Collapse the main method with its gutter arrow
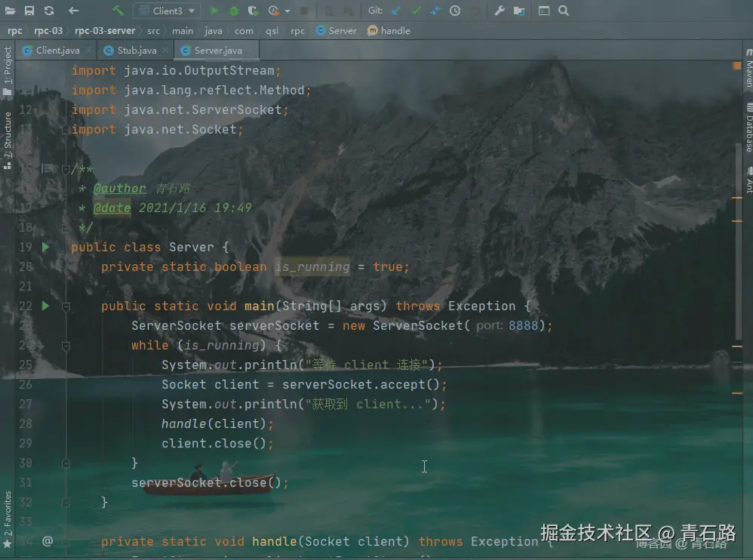Screen dimensions: 753x560 tap(65, 306)
